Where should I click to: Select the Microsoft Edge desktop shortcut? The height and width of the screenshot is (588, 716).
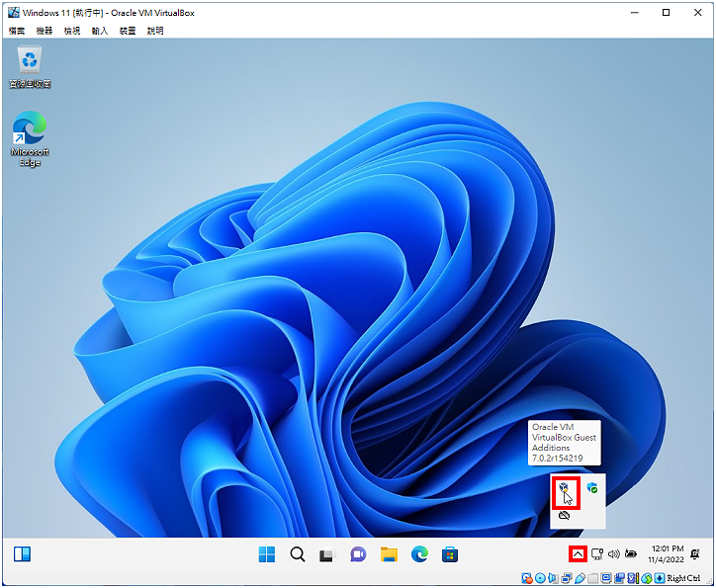point(30,138)
